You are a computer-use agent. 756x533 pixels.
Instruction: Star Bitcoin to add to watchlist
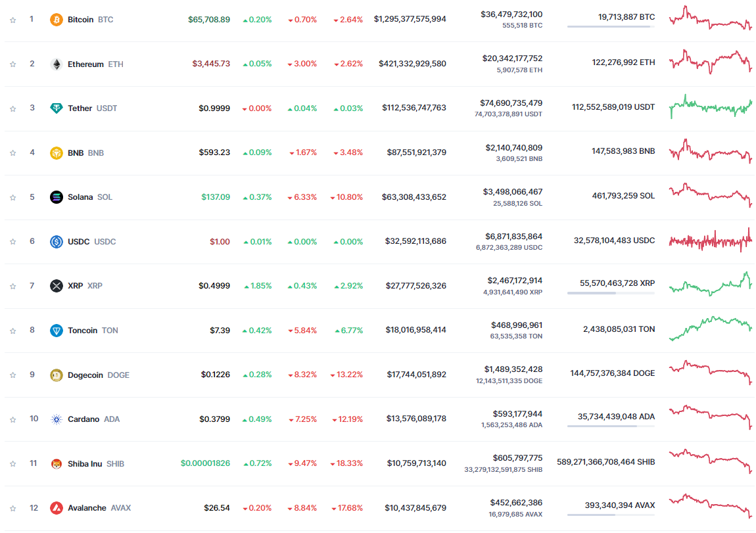pyautogui.click(x=13, y=20)
